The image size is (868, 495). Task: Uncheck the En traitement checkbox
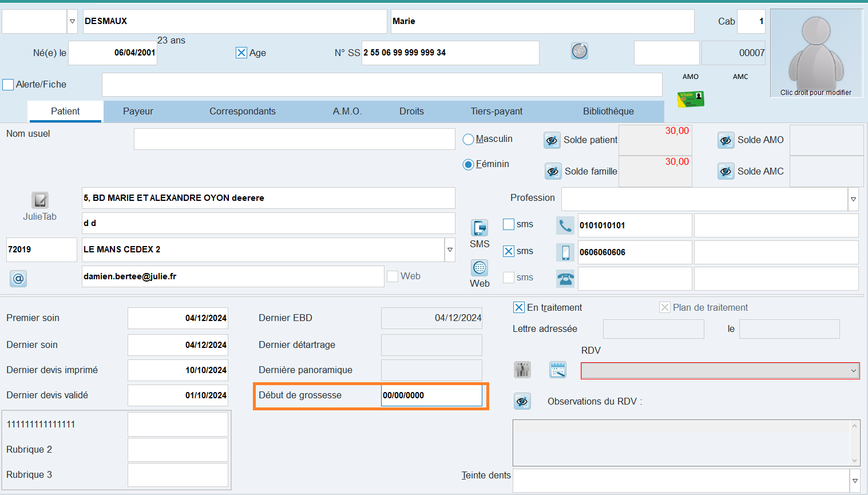point(519,308)
